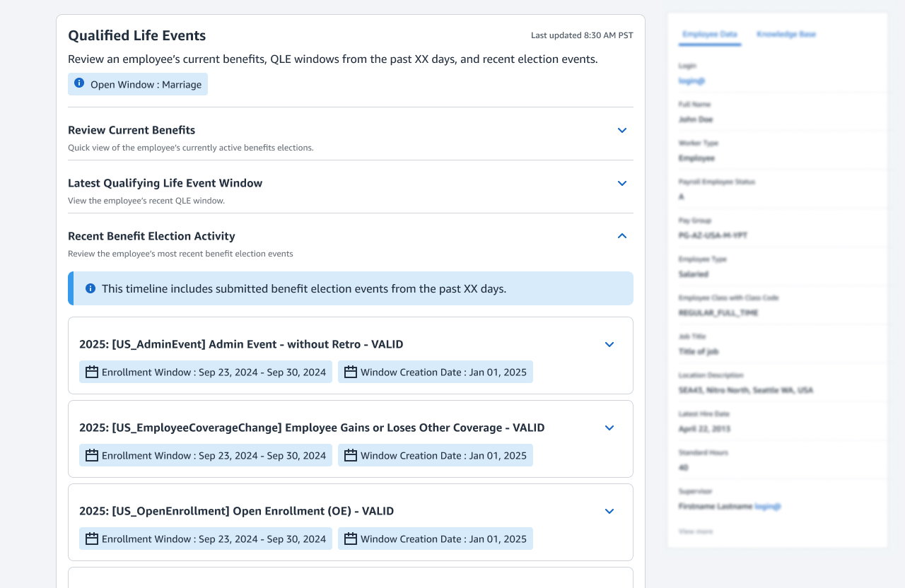Click the Pay Group value PG-AZ-USA-M-YPT
Image resolution: width=905 pixels, height=588 pixels.
[x=713, y=235]
